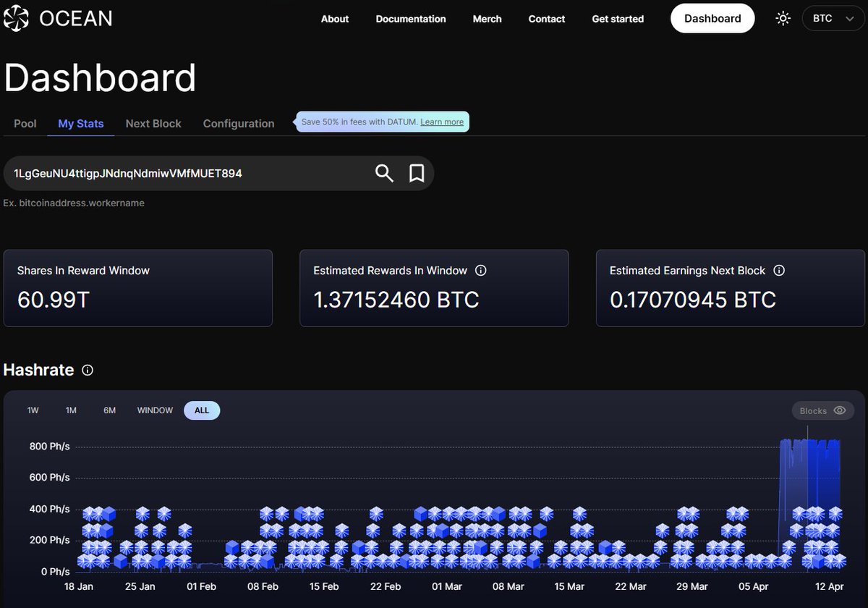Toggle Blocks visibility eye button
Screen dimensions: 868x608
pos(822,410)
